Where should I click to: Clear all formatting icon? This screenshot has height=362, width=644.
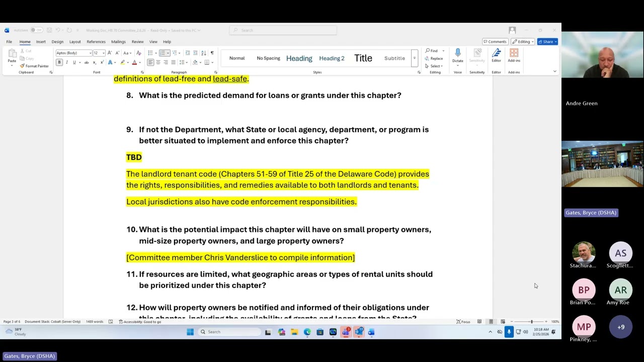139,53
